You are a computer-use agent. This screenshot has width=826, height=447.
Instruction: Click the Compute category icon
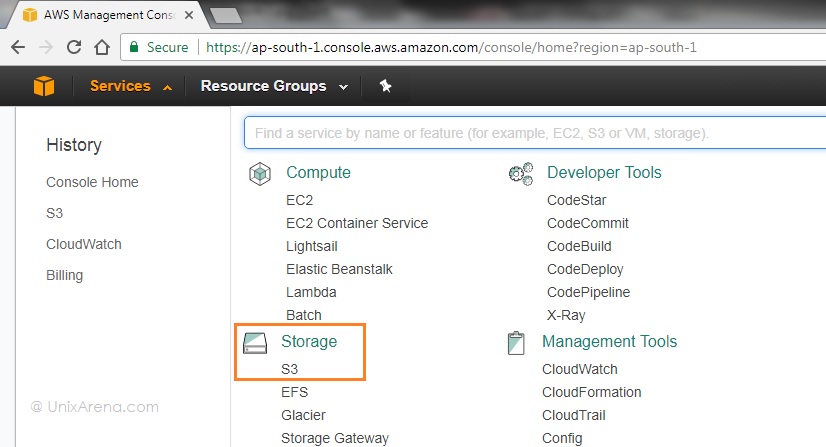point(260,174)
